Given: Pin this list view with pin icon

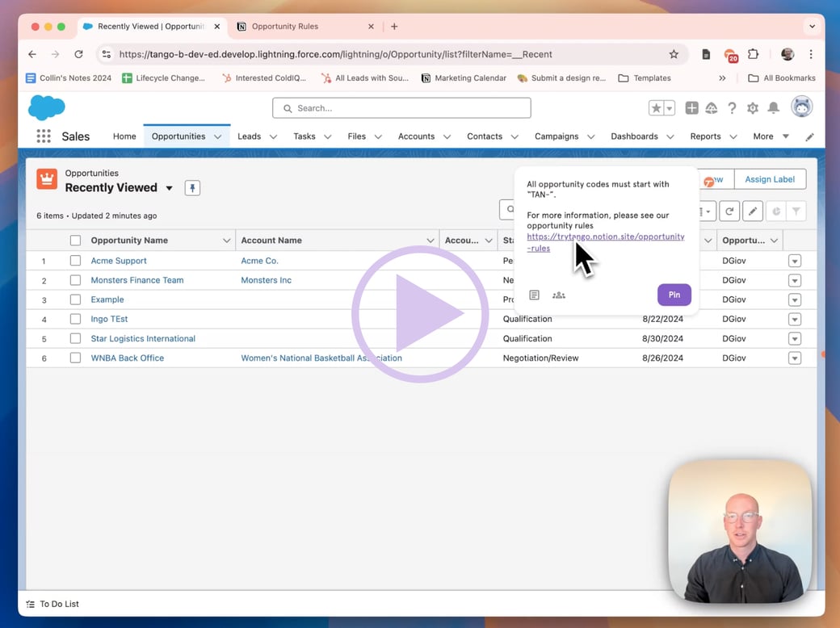Looking at the screenshot, I should [192, 188].
